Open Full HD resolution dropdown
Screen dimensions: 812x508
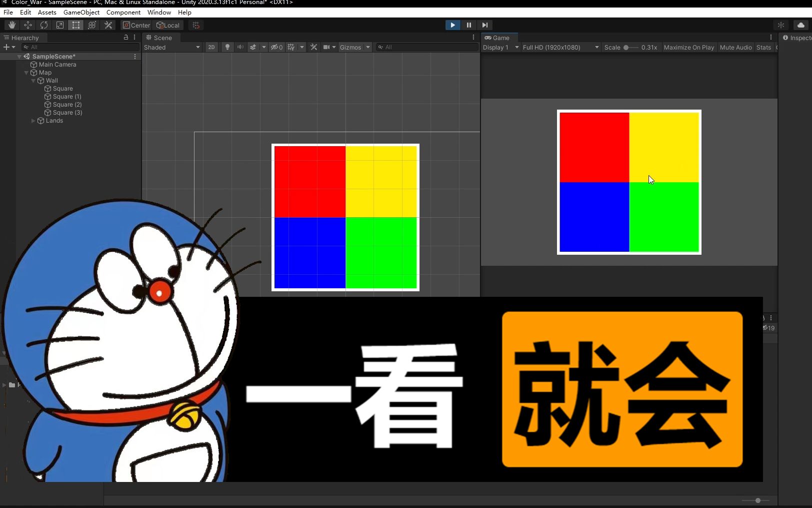coord(560,47)
